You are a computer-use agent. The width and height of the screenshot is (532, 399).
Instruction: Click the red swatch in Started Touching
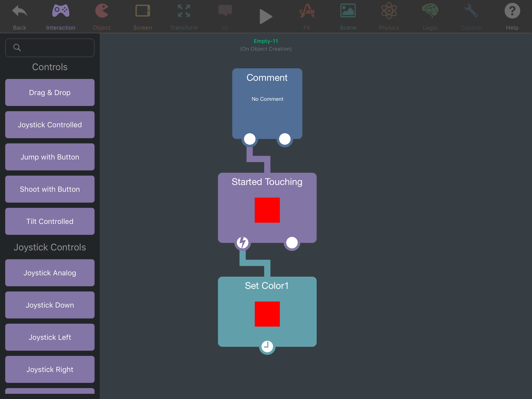(267, 210)
